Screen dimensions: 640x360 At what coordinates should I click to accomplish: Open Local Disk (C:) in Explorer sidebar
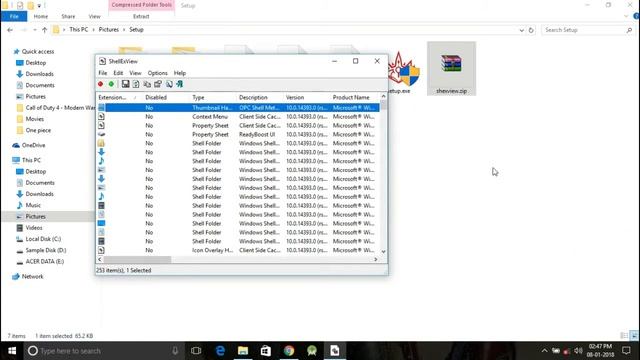click(43, 239)
